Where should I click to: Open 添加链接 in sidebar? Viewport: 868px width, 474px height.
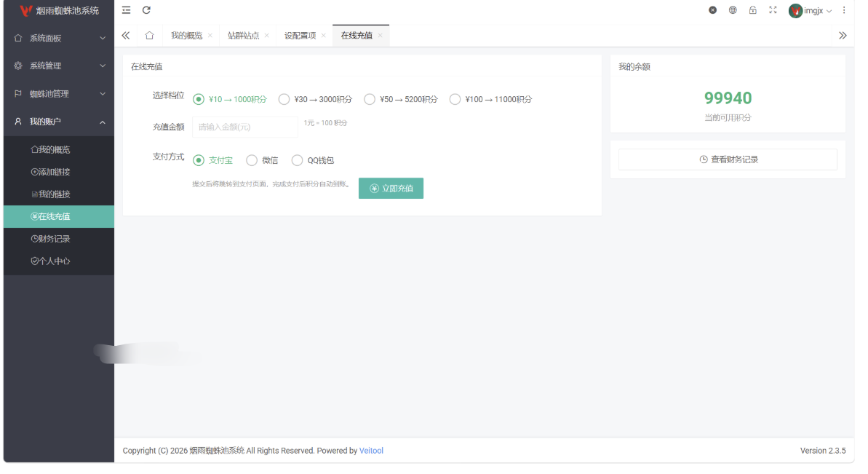click(x=59, y=172)
